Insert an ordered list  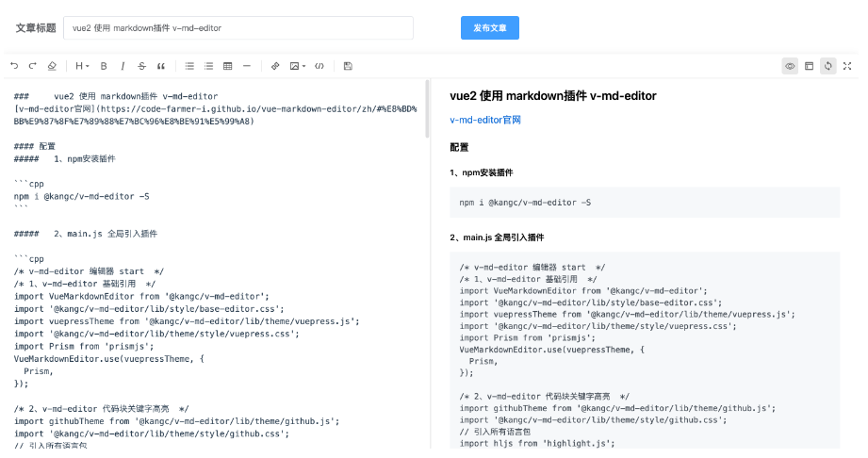point(208,66)
